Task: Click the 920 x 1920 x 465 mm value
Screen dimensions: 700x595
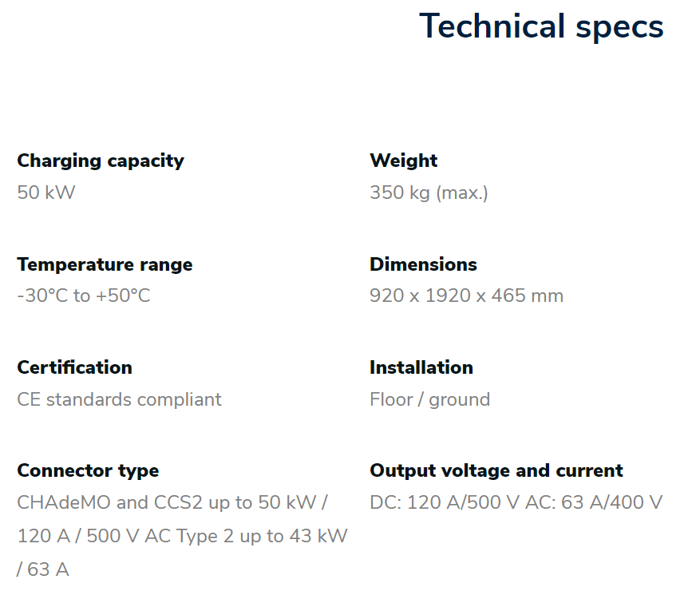Action: 466,296
